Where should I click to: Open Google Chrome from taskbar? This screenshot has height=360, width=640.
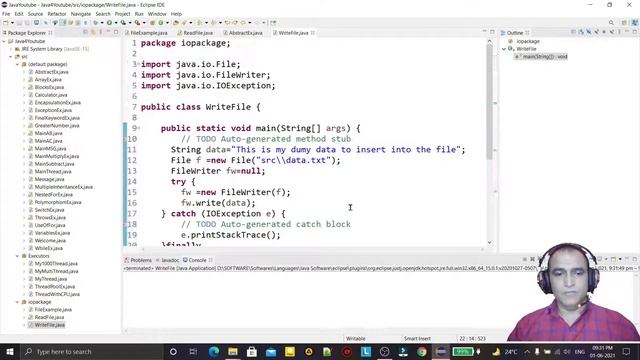(x=422, y=351)
